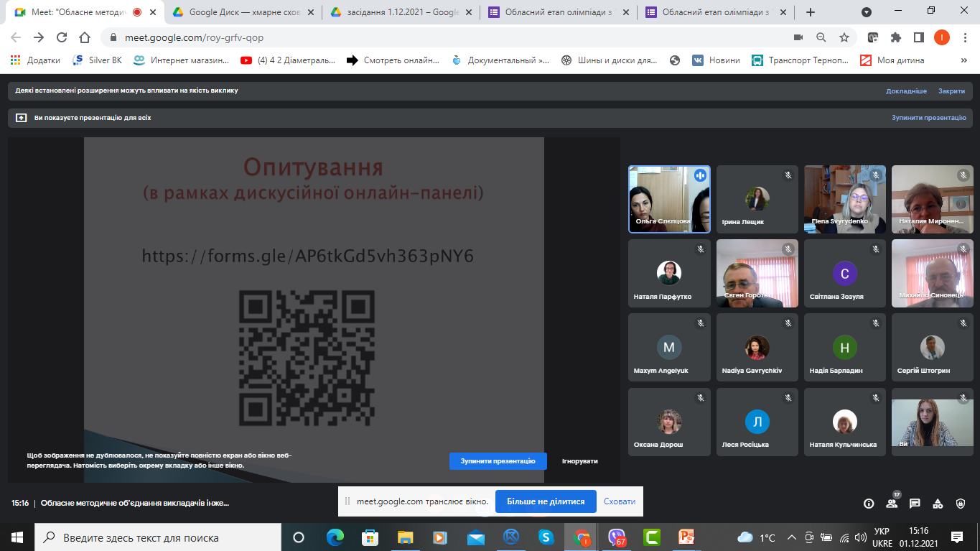Open the Activities shapes icon

pyautogui.click(x=938, y=504)
